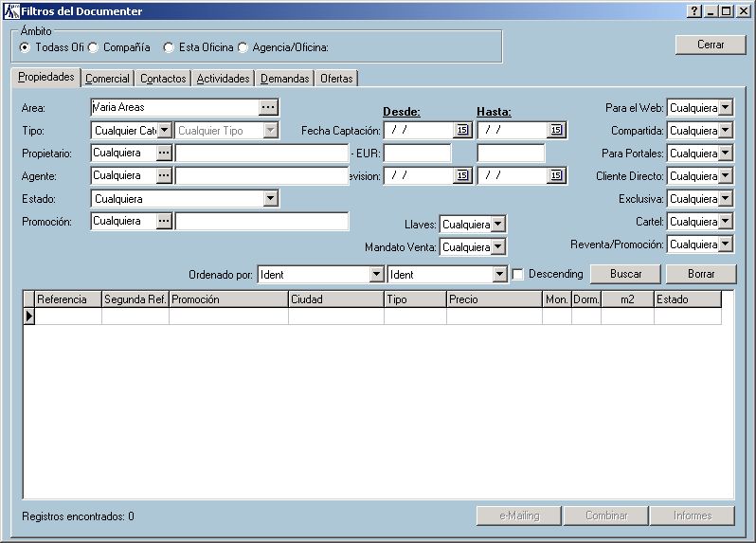Switch to the Contactos tab
This screenshot has height=543, width=756.
point(163,79)
